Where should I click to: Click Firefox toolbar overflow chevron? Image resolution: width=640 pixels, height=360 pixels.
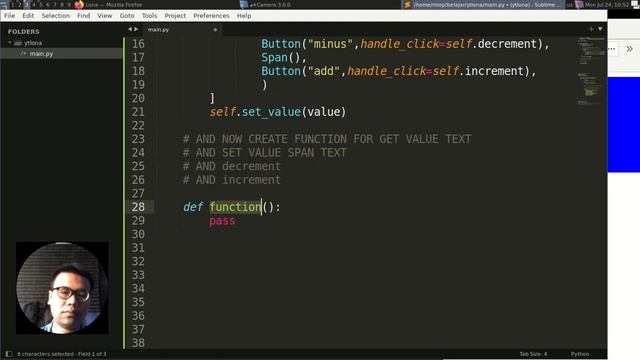629,49
